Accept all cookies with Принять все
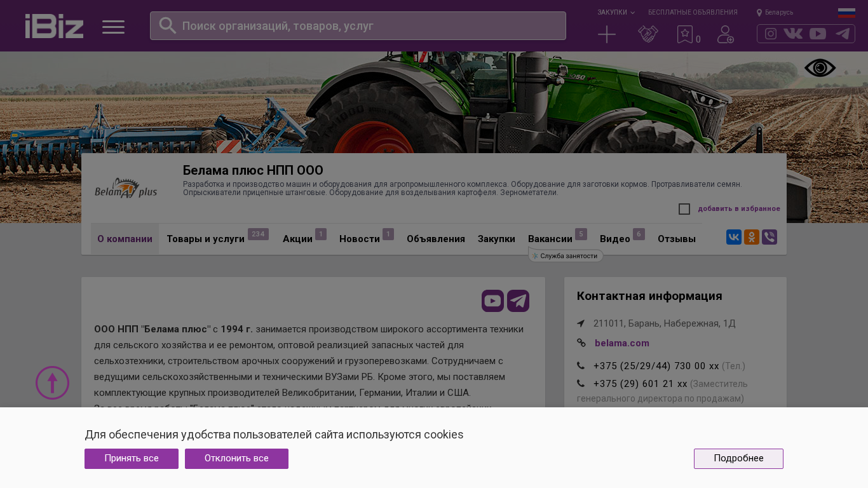 (x=132, y=459)
